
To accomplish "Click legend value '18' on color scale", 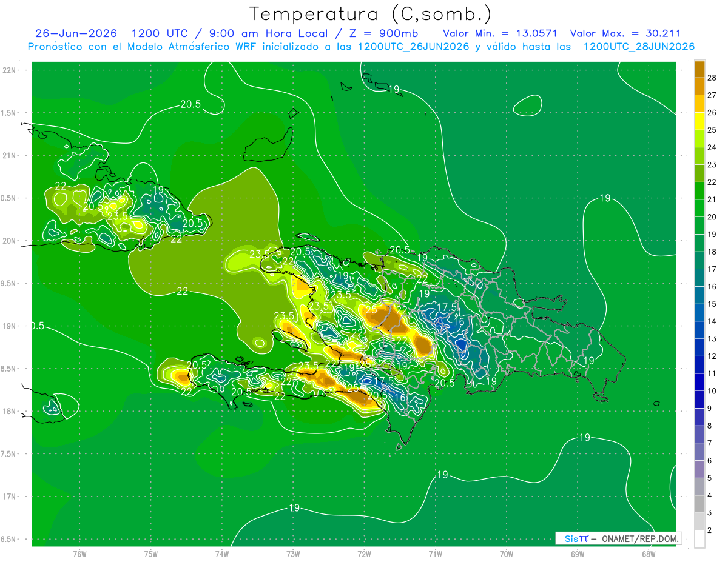I will pyautogui.click(x=712, y=252).
